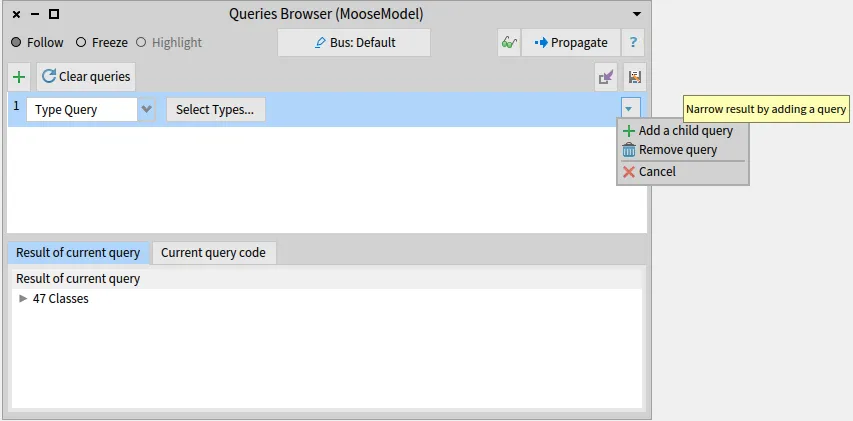Toggle the query row action dropdown arrow
The width and height of the screenshot is (853, 421).
[629, 109]
